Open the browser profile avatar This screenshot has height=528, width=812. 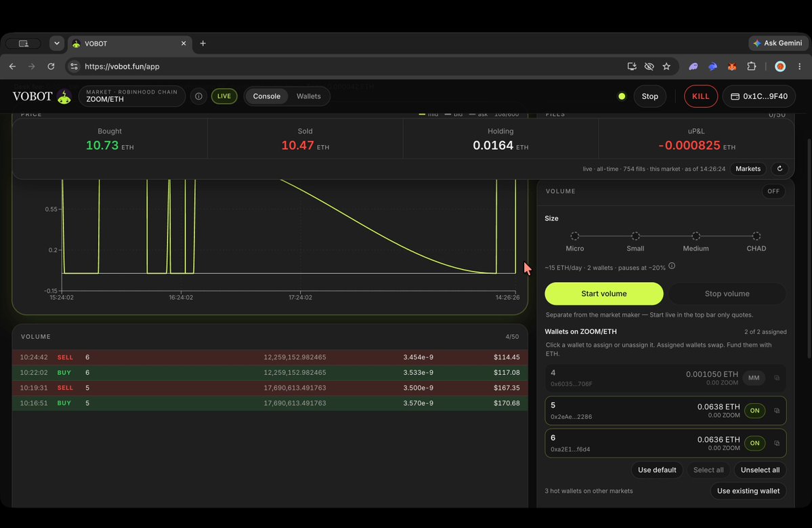click(780, 66)
